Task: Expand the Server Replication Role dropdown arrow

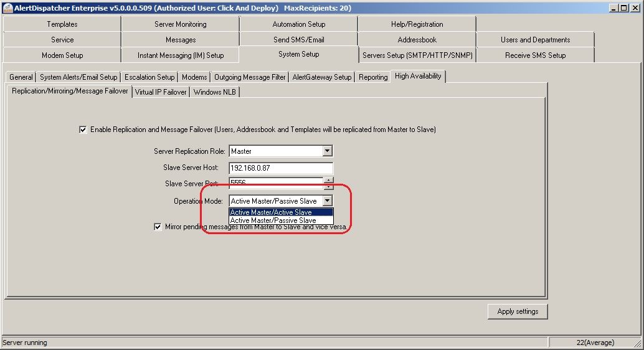Action: coord(327,151)
